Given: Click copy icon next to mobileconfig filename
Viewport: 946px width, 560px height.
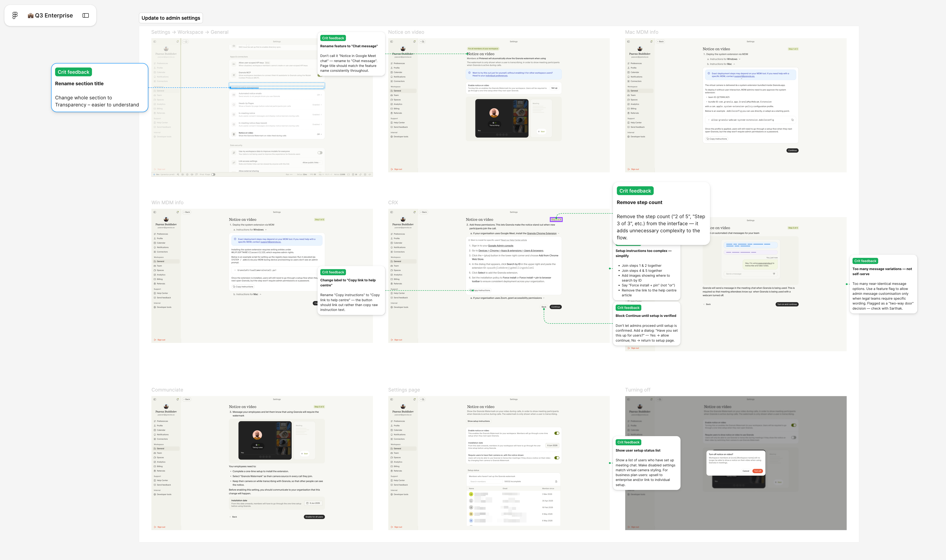Looking at the screenshot, I should pos(792,120).
